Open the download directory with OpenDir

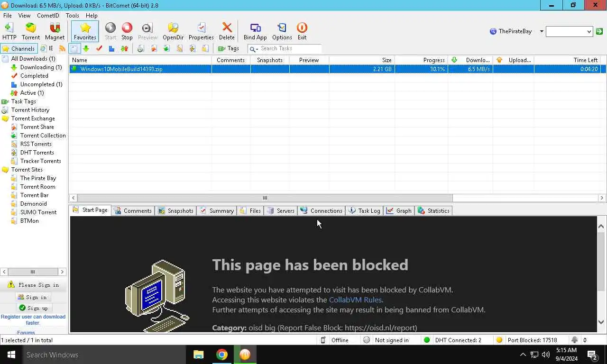(173, 31)
